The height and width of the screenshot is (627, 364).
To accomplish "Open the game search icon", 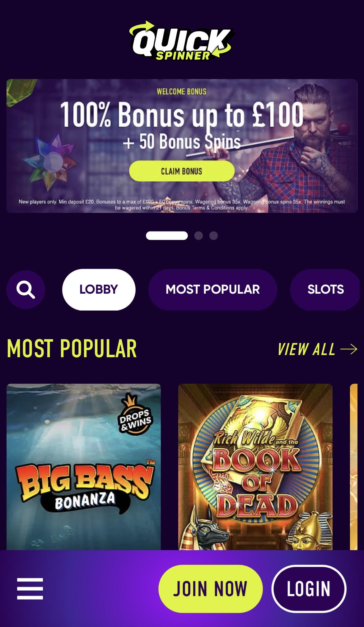I will tap(26, 290).
